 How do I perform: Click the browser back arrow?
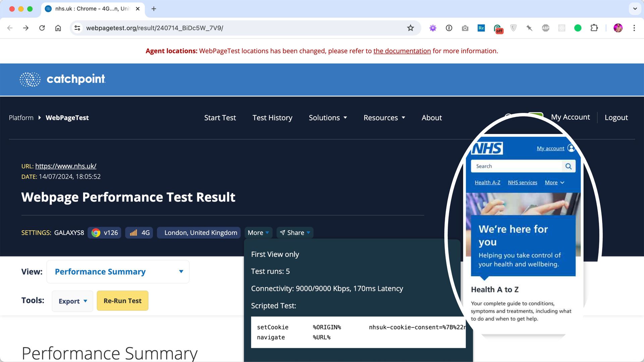pos(10,28)
